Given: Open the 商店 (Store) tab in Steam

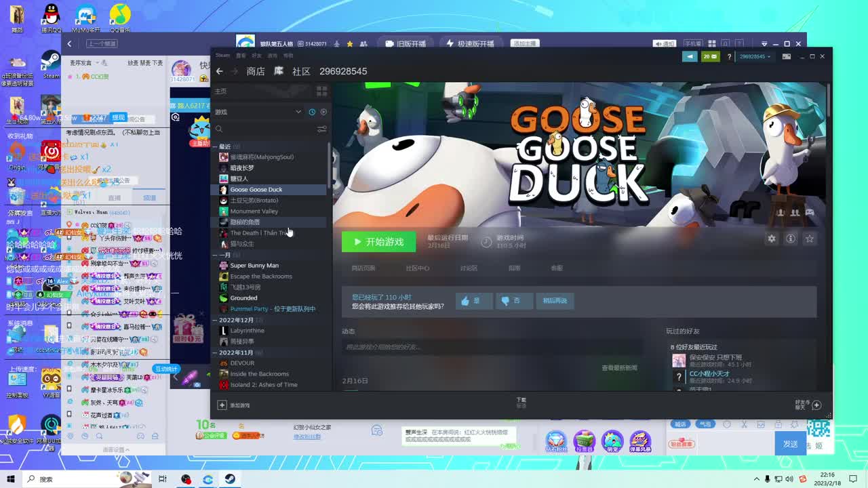Looking at the screenshot, I should click(256, 71).
